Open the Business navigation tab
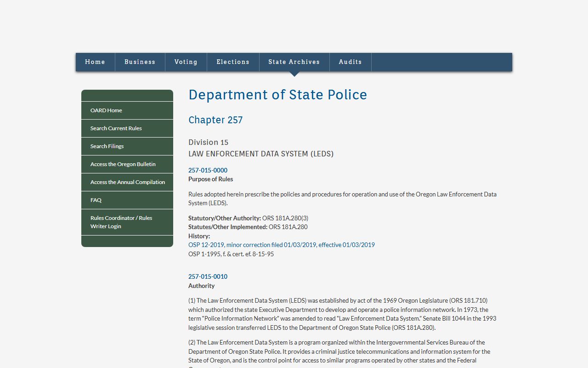Viewport: 588px width, 368px height. pos(140,62)
